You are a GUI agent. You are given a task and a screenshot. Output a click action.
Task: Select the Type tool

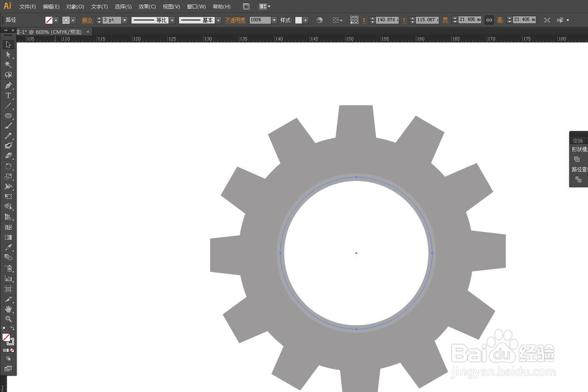pyautogui.click(x=8, y=95)
